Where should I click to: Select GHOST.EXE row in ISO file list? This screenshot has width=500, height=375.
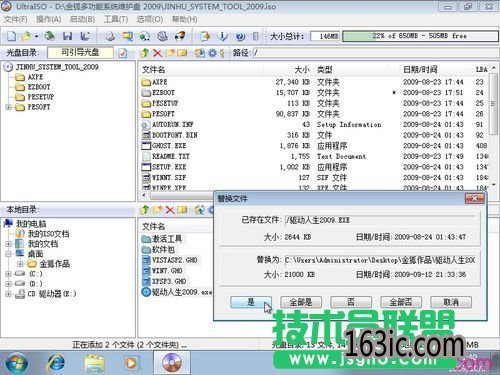tap(314, 146)
